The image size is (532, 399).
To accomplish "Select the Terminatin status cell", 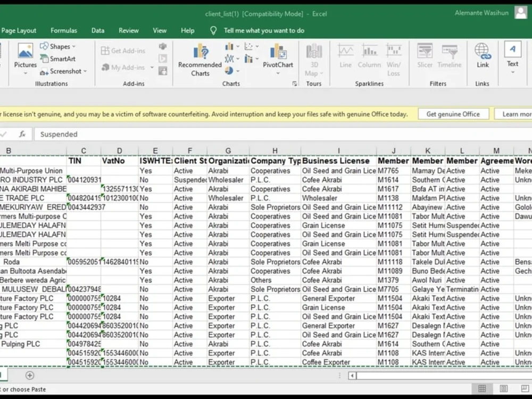I will [x=462, y=289].
